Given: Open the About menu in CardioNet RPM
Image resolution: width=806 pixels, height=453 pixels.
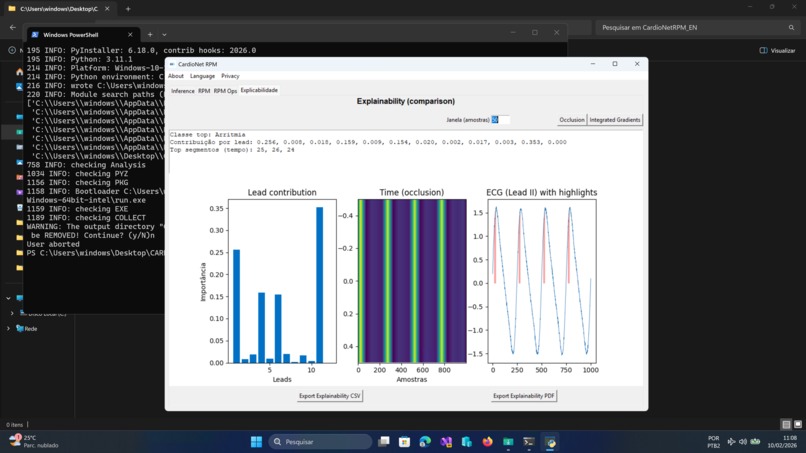Looking at the screenshot, I should (x=175, y=76).
